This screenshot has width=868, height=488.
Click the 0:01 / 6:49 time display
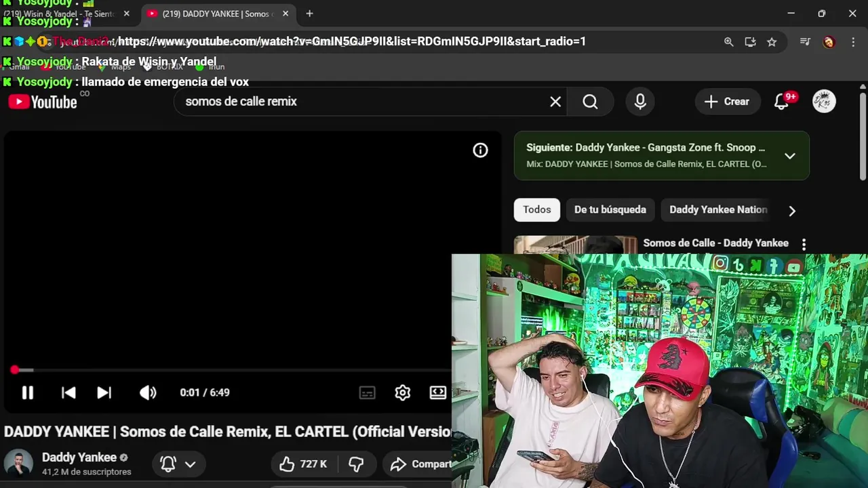205,392
